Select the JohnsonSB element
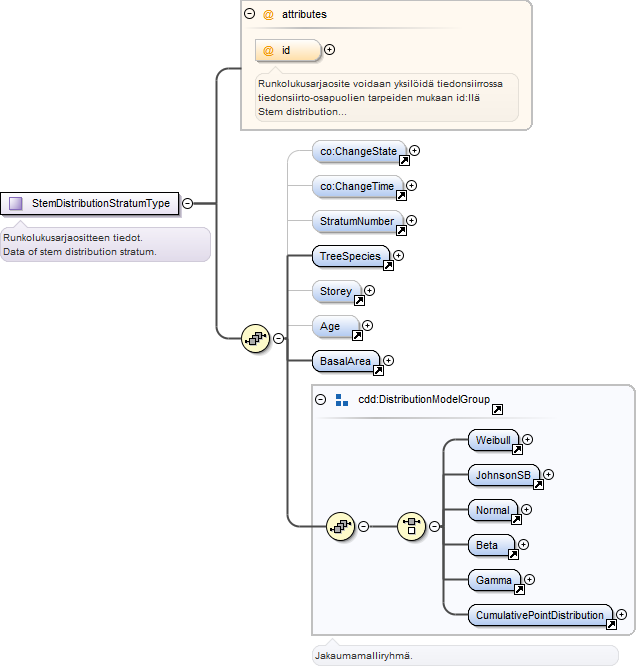637x669 pixels. pyautogui.click(x=503, y=475)
